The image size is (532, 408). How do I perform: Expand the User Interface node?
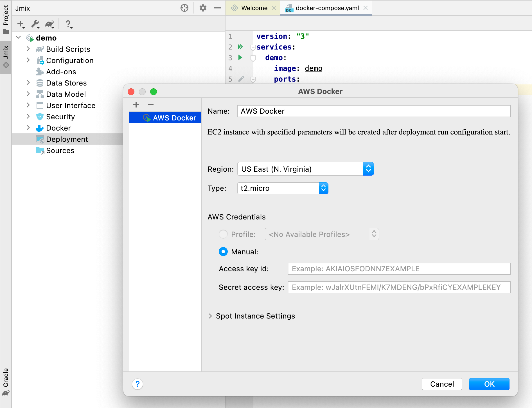pyautogui.click(x=28, y=105)
